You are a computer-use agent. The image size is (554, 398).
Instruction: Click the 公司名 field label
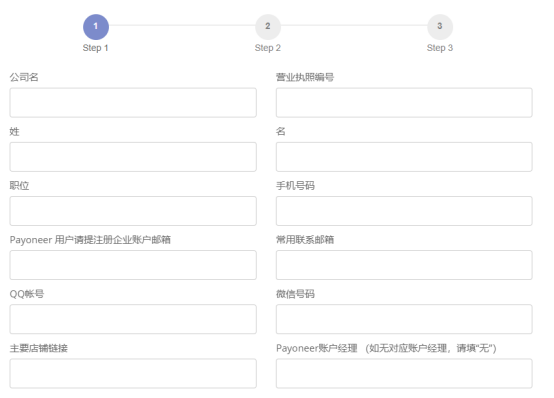(x=24, y=77)
